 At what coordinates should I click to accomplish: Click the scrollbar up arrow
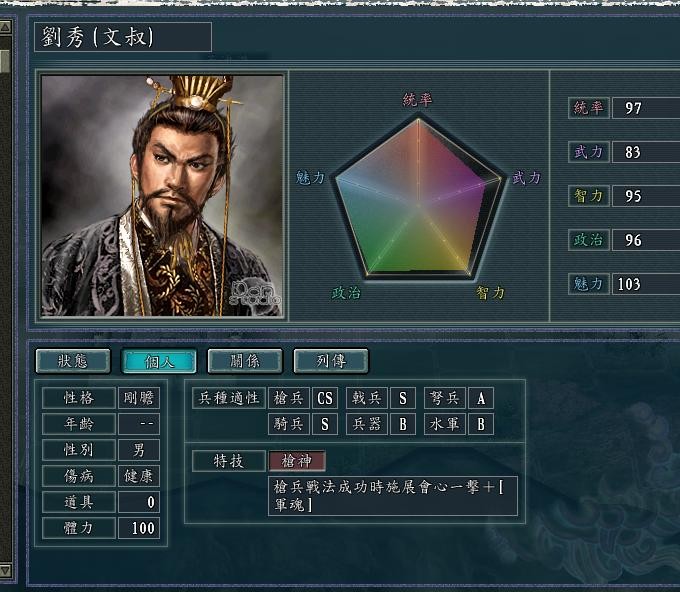(x=5, y=27)
